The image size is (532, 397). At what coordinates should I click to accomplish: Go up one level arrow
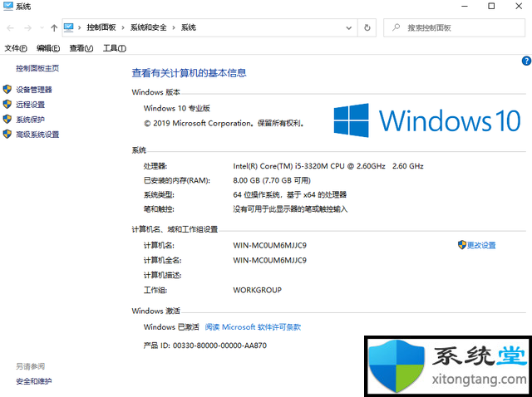[54, 27]
